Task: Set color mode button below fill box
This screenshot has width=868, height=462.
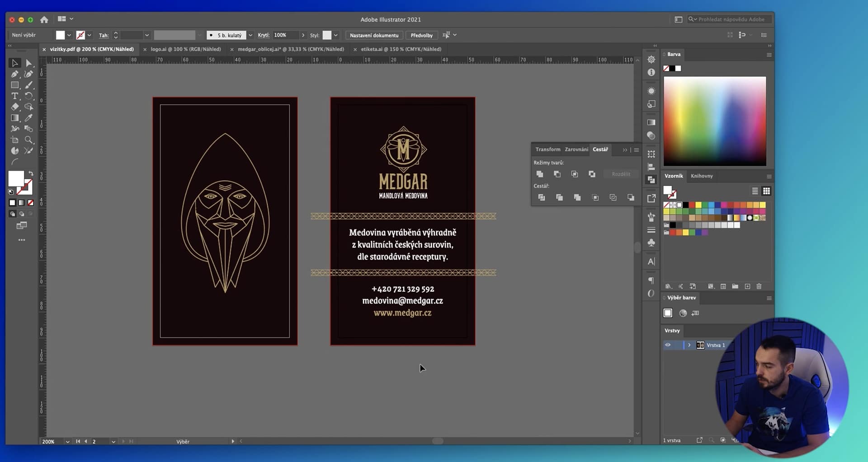Action: tap(12, 203)
